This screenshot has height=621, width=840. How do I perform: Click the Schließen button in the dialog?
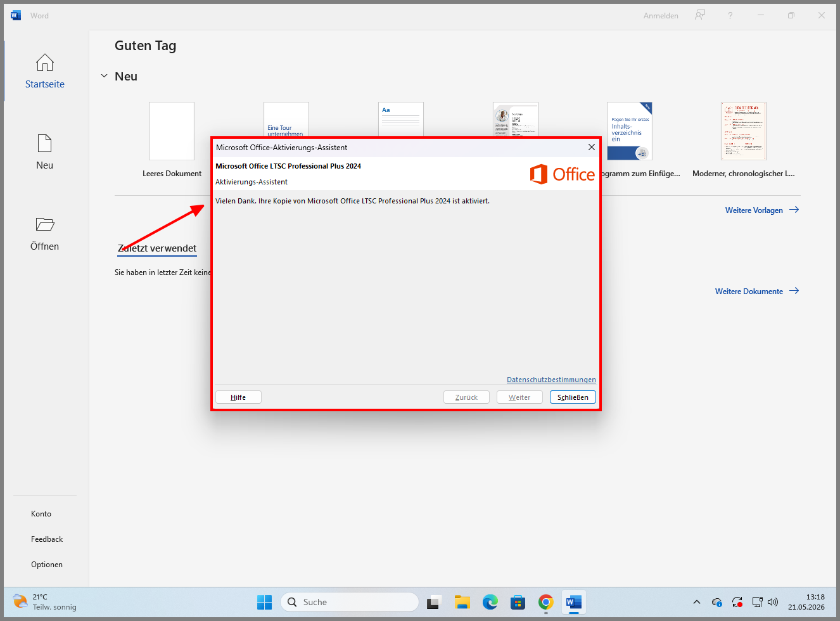click(x=573, y=397)
